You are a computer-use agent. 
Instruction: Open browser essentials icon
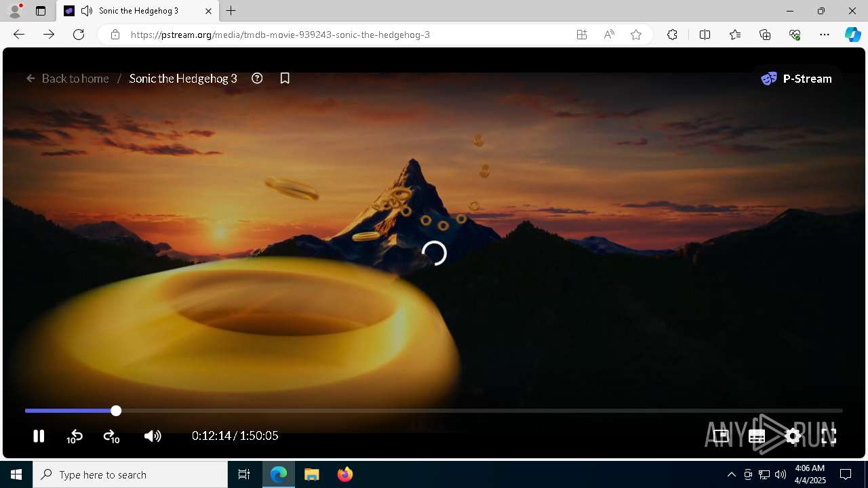pos(795,35)
